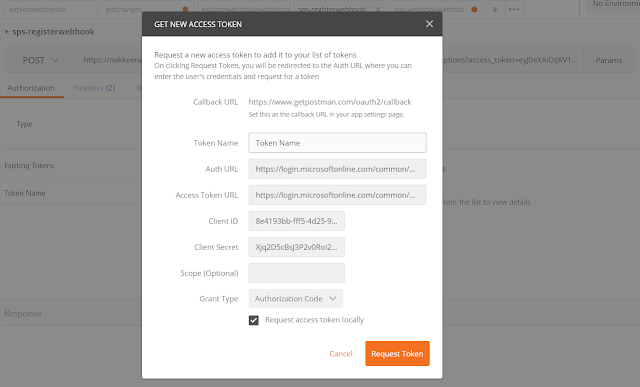Click the Existing Tokens label
The height and width of the screenshot is (387, 640).
[x=29, y=166]
